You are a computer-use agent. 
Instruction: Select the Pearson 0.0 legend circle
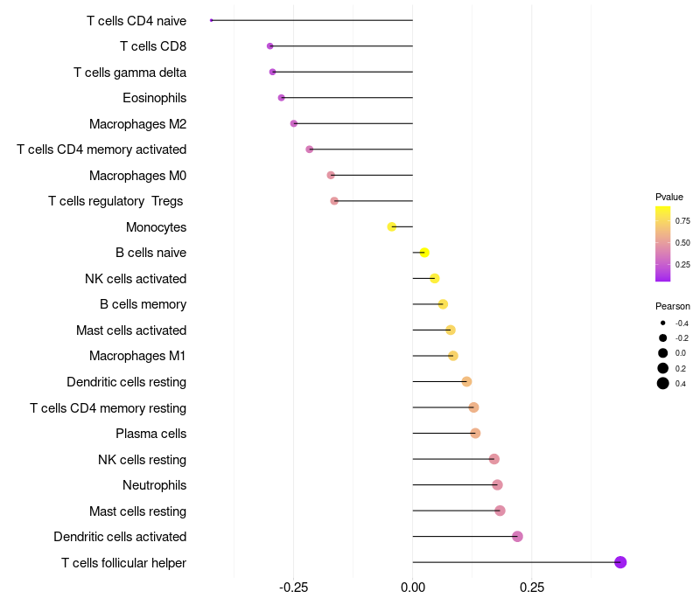click(662, 353)
